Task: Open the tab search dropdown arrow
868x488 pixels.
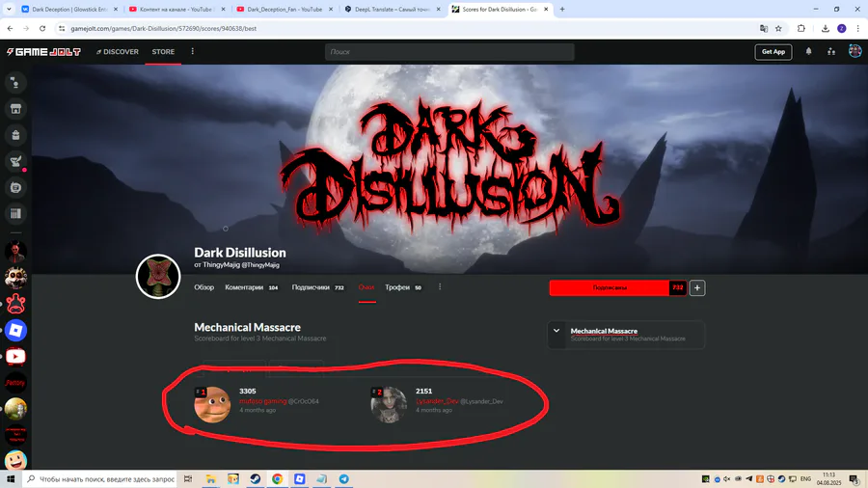Action: [x=9, y=10]
